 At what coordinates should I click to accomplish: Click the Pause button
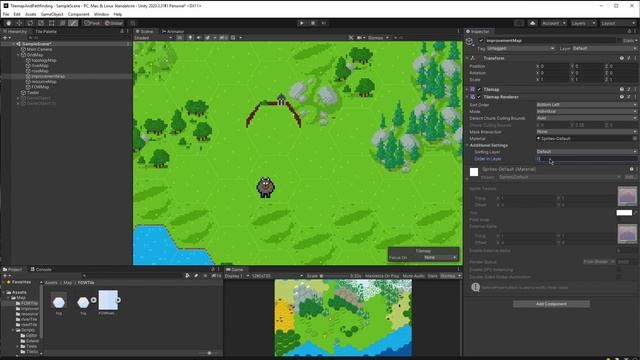pyautogui.click(x=313, y=23)
